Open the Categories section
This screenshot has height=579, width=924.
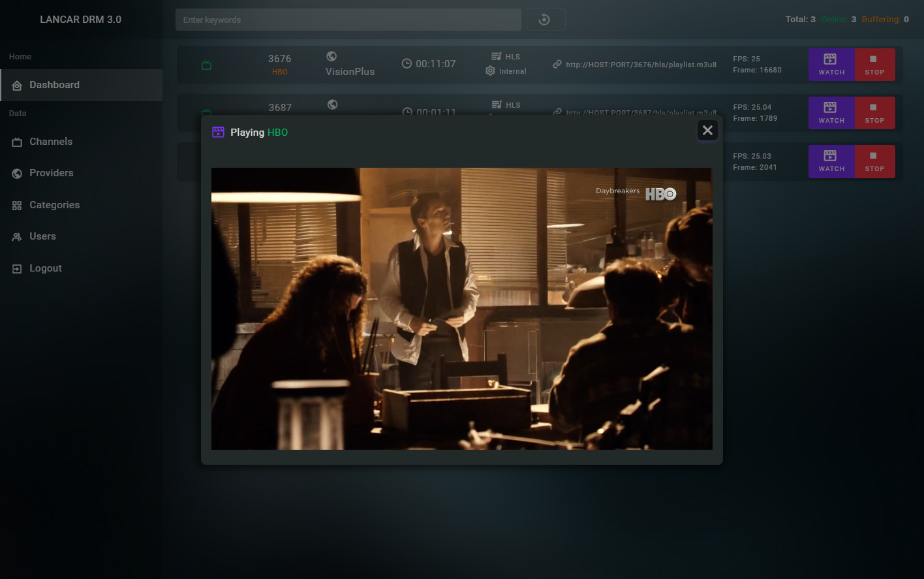coord(55,205)
